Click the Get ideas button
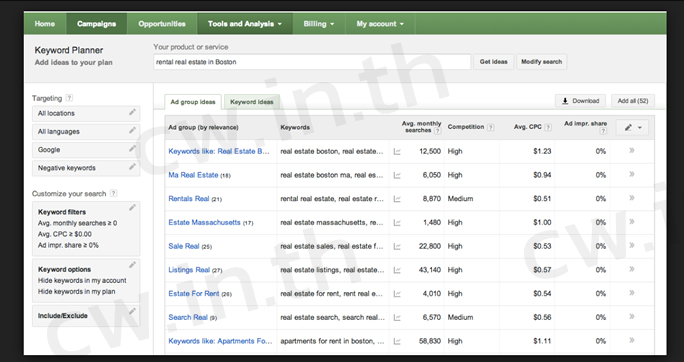Screen dimensions: 684x362 click(493, 62)
